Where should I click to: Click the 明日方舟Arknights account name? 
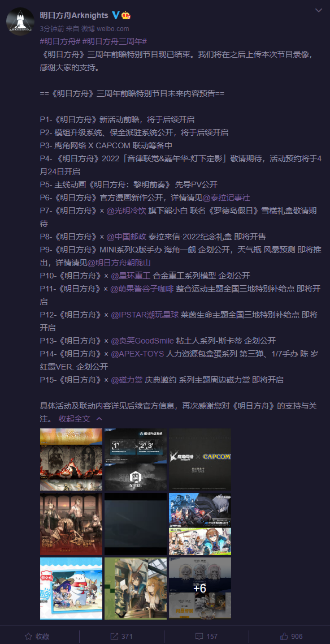(74, 15)
